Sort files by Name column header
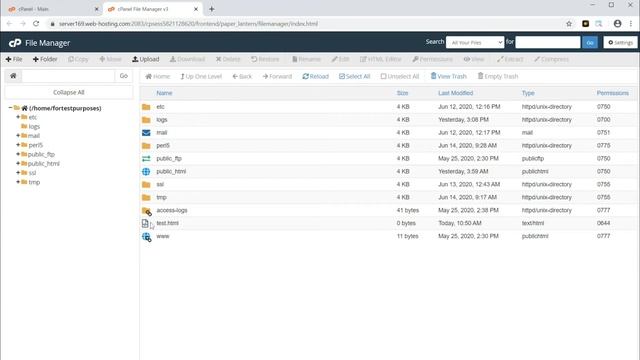 click(164, 93)
